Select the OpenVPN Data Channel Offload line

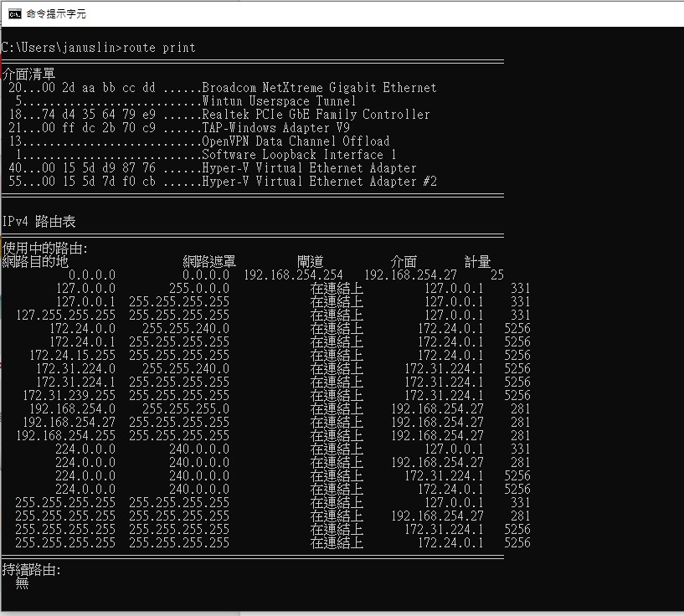pos(296,141)
